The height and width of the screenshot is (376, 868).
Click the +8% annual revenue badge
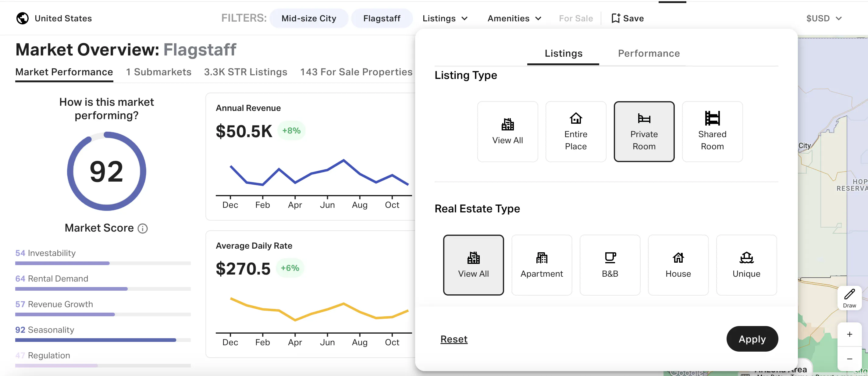click(x=291, y=131)
